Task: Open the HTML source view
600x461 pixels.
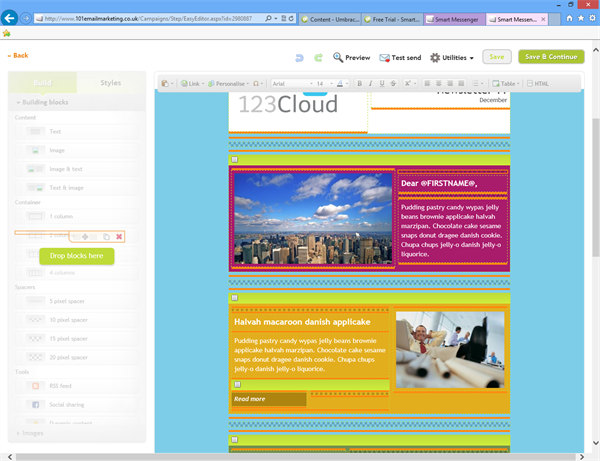Action: (x=538, y=83)
